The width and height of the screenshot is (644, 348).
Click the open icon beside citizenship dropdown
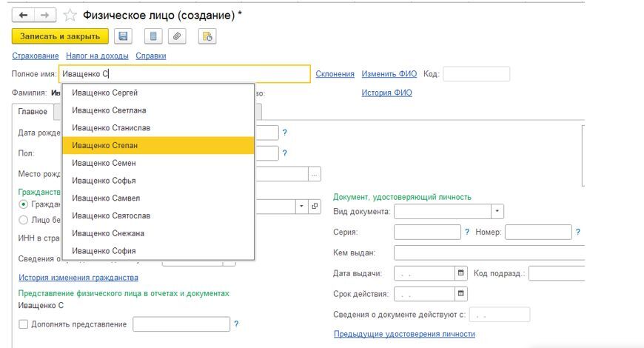click(x=315, y=207)
